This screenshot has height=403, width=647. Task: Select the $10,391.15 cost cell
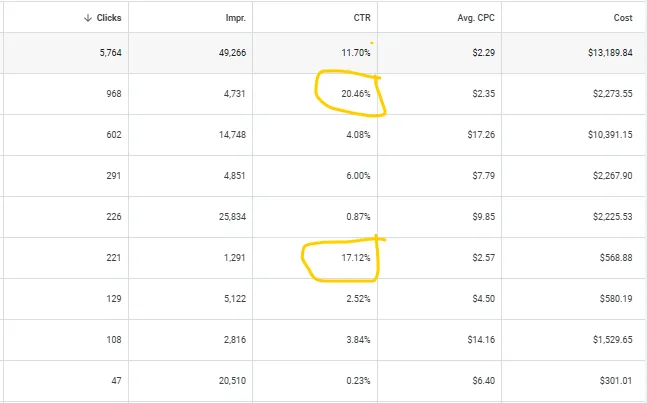603,134
